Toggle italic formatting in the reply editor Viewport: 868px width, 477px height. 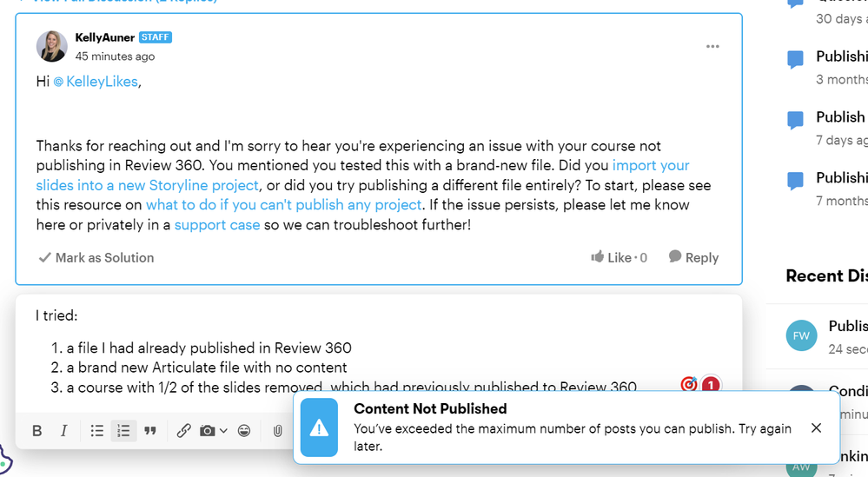(64, 431)
